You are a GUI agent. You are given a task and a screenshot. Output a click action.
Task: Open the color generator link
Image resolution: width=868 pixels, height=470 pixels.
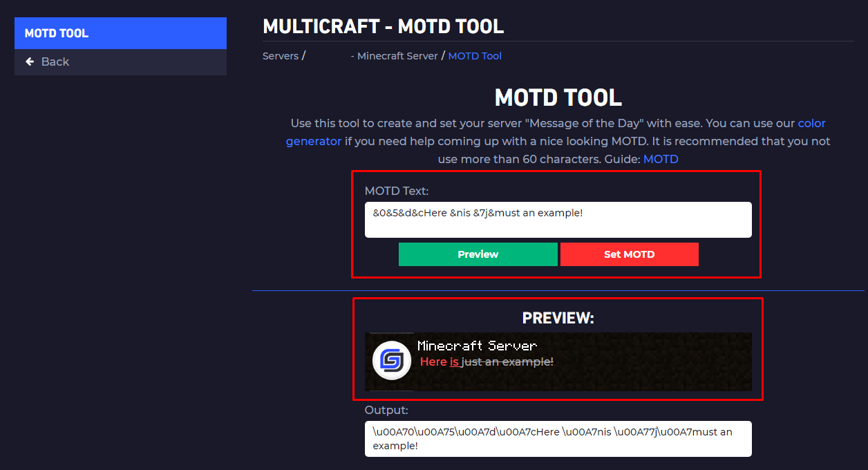pos(811,123)
